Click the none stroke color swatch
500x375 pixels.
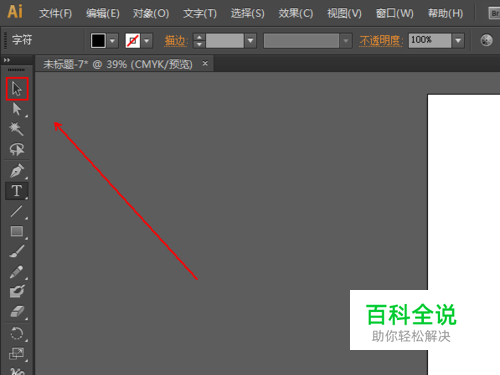coord(133,41)
